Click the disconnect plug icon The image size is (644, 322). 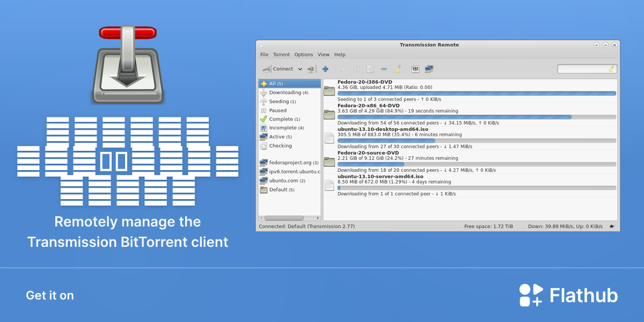pyautogui.click(x=311, y=69)
